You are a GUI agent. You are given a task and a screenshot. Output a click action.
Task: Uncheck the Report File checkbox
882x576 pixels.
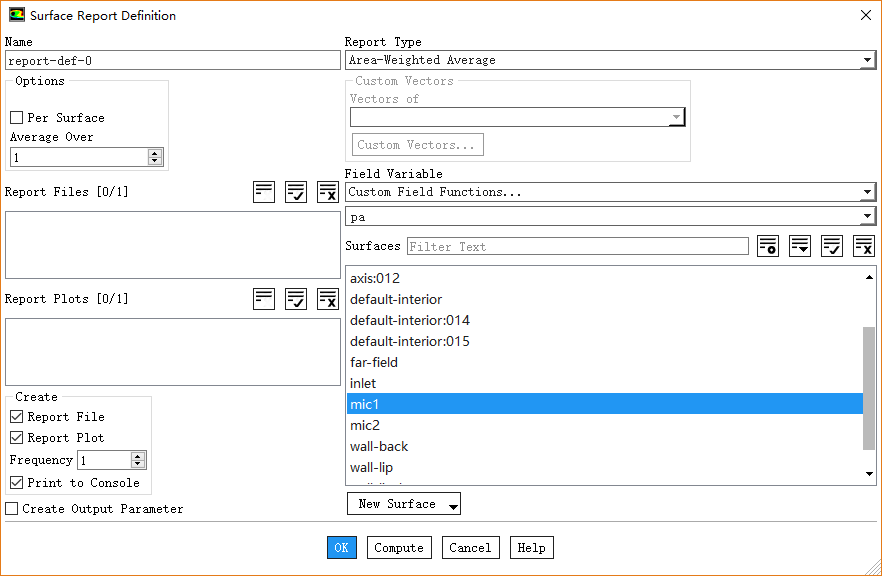tap(17, 417)
